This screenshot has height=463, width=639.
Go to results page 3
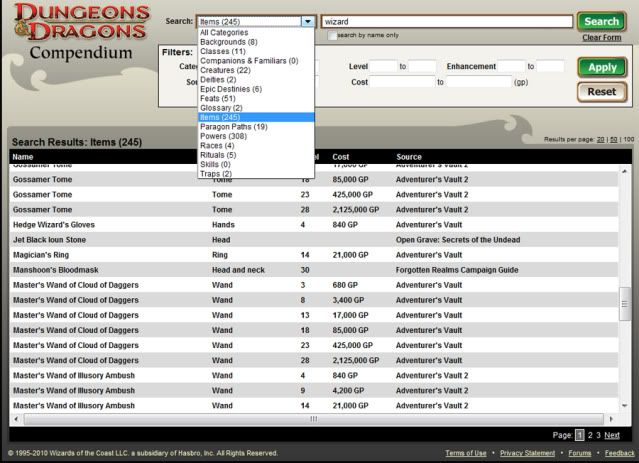598,435
